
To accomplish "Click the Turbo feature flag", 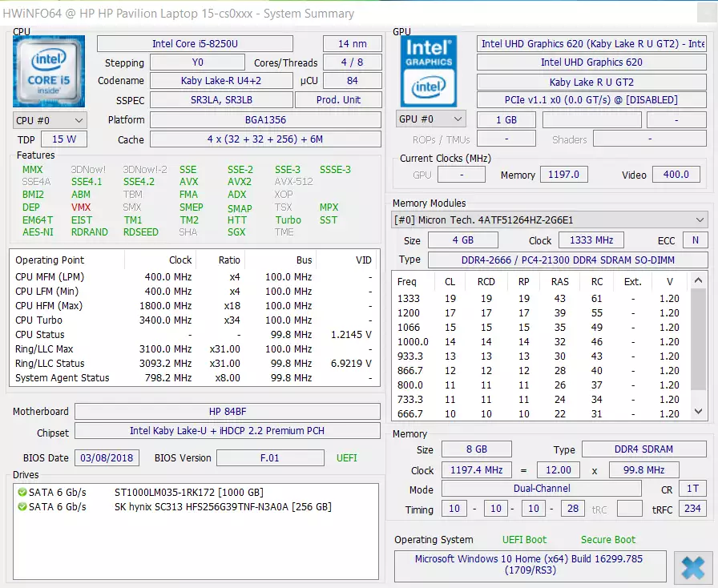I will click(x=288, y=219).
